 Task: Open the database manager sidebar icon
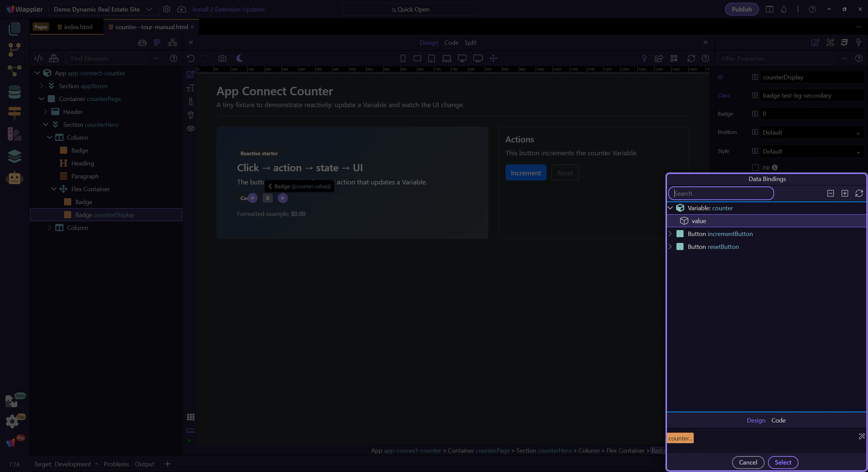point(14,92)
